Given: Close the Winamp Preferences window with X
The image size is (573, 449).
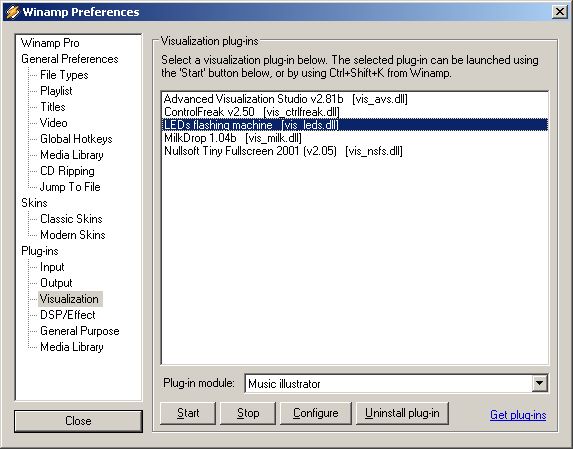Looking at the screenshot, I should (x=559, y=12).
